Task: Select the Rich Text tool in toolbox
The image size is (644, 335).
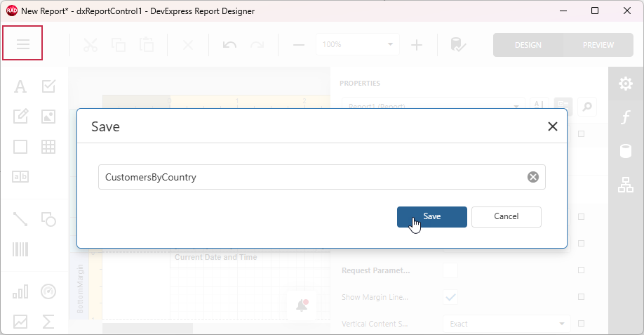Action: tap(20, 117)
